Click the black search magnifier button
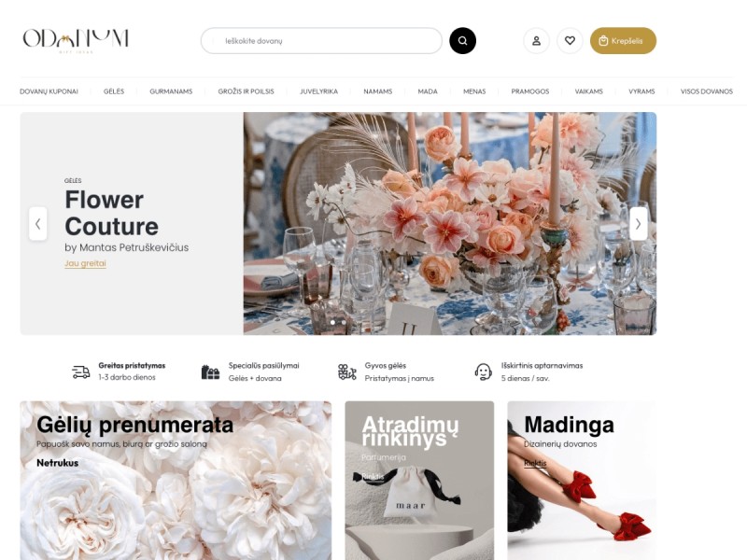 [x=462, y=40]
